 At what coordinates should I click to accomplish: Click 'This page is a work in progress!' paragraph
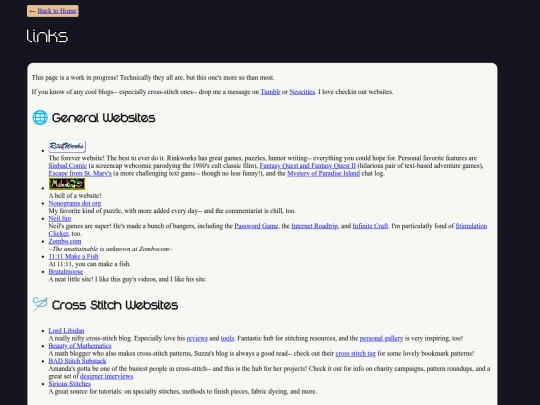153,77
